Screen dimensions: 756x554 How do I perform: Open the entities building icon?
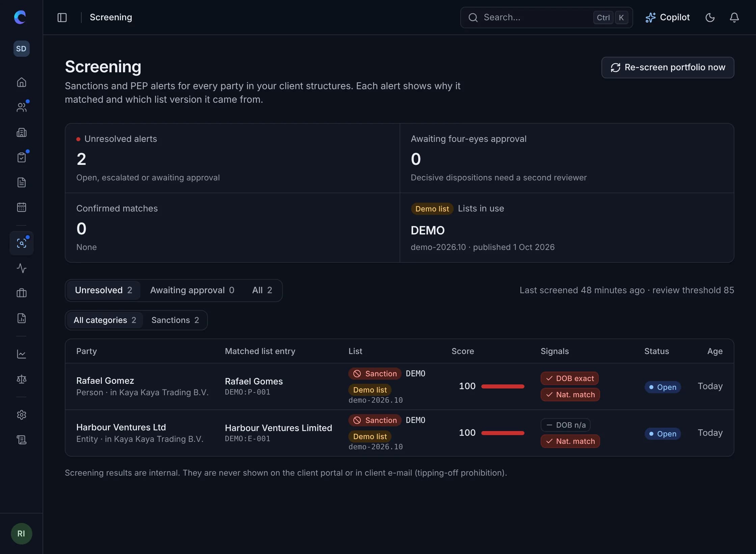coord(22,132)
